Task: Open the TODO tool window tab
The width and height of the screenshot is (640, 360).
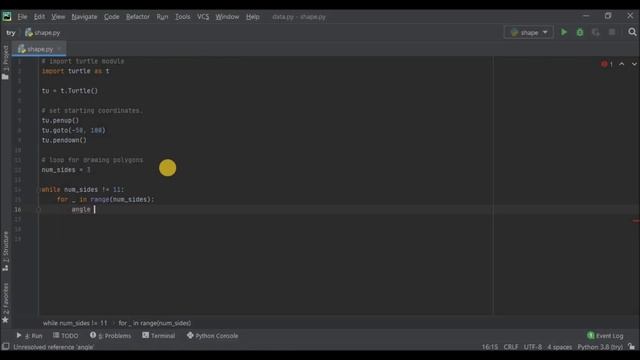Action: (65, 336)
